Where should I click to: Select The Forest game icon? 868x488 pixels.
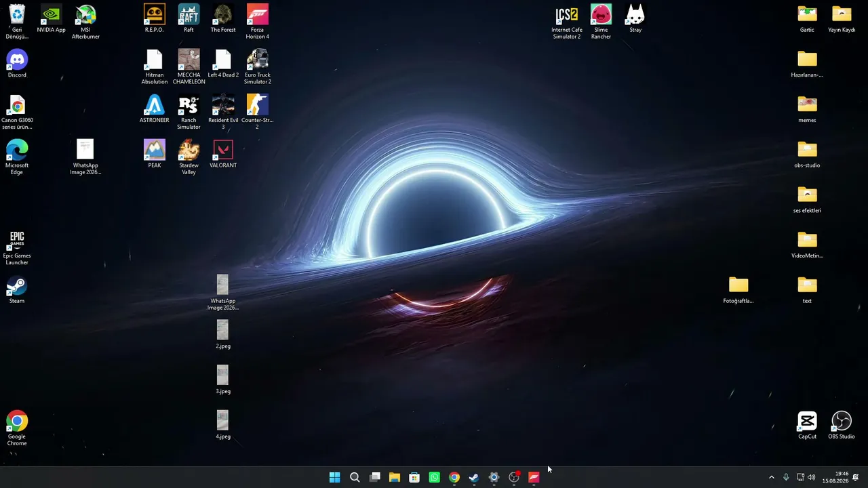[x=223, y=19]
